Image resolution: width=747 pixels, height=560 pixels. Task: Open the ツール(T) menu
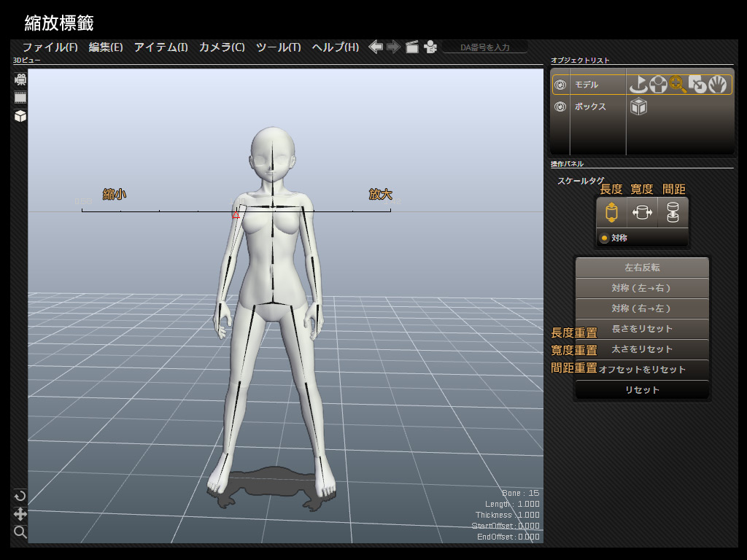278,47
